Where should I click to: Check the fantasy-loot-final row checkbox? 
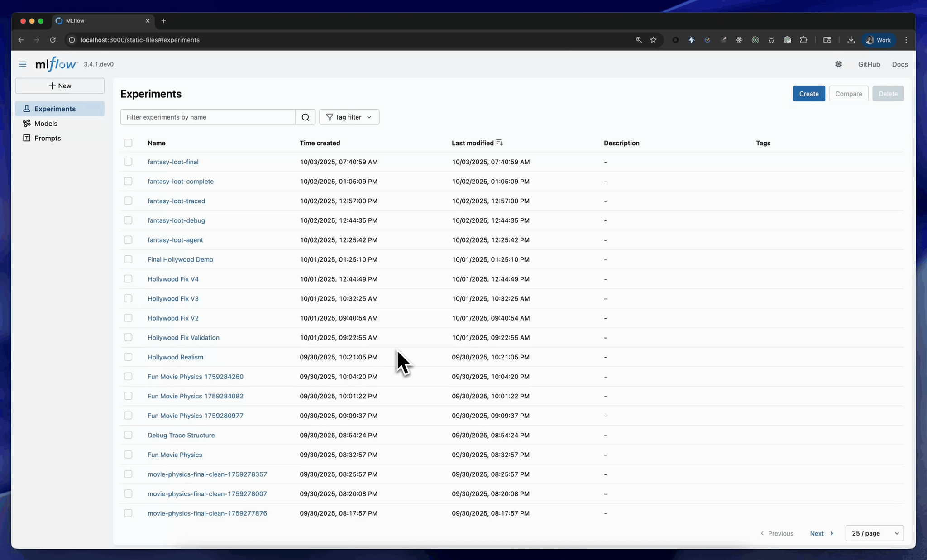pyautogui.click(x=128, y=162)
